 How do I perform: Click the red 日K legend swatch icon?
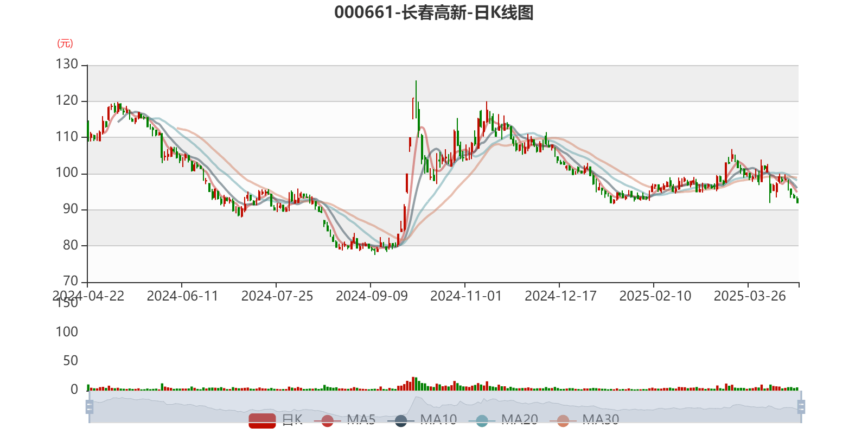point(262,420)
